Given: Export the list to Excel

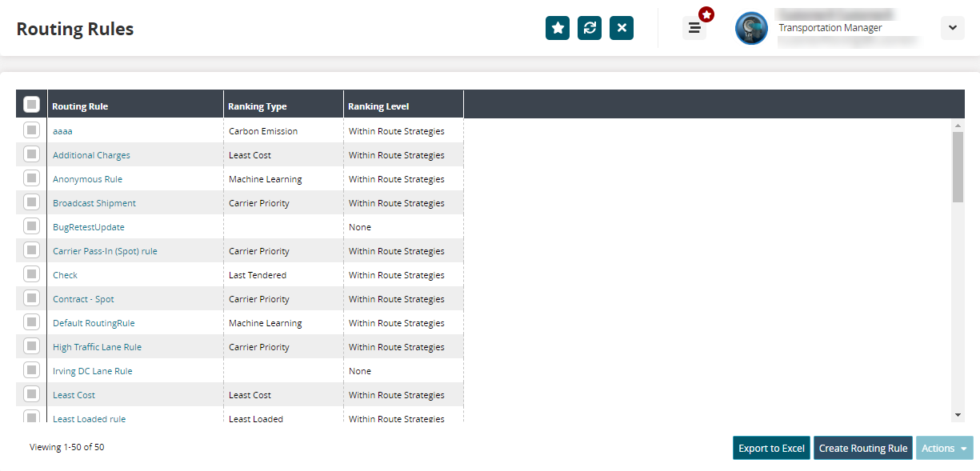Looking at the screenshot, I should pyautogui.click(x=771, y=449).
